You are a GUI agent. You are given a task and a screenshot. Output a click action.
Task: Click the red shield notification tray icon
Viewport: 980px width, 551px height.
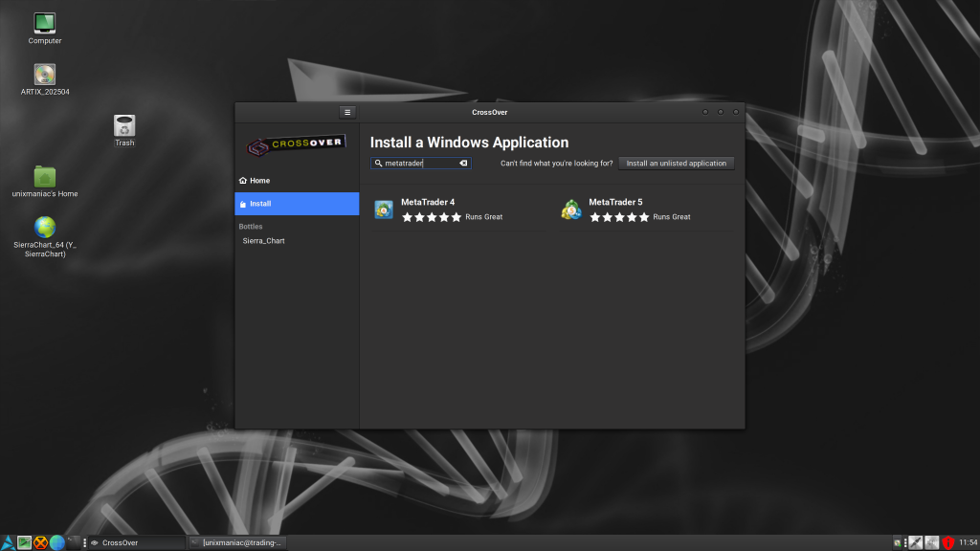point(947,542)
